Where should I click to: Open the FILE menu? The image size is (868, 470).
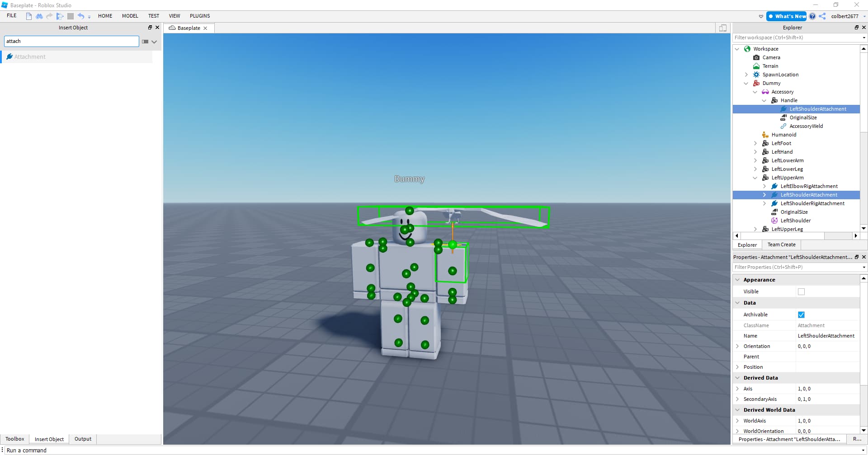[12, 16]
